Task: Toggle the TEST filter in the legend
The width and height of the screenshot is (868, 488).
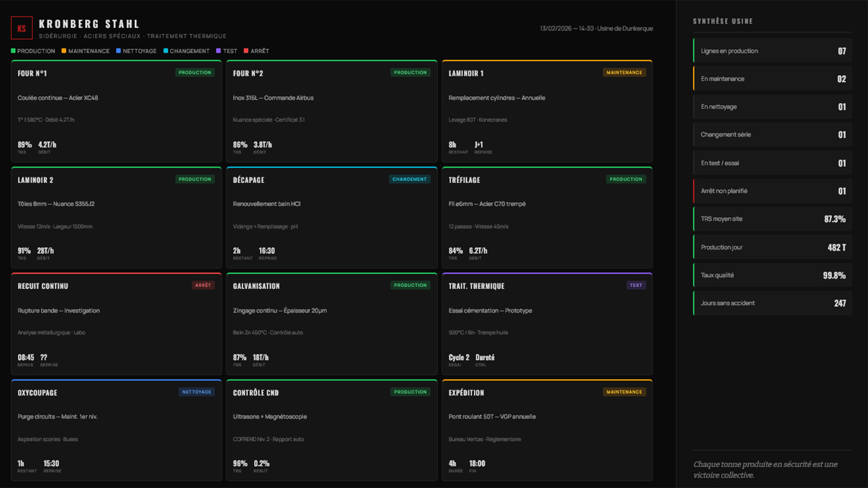Action: coord(227,51)
